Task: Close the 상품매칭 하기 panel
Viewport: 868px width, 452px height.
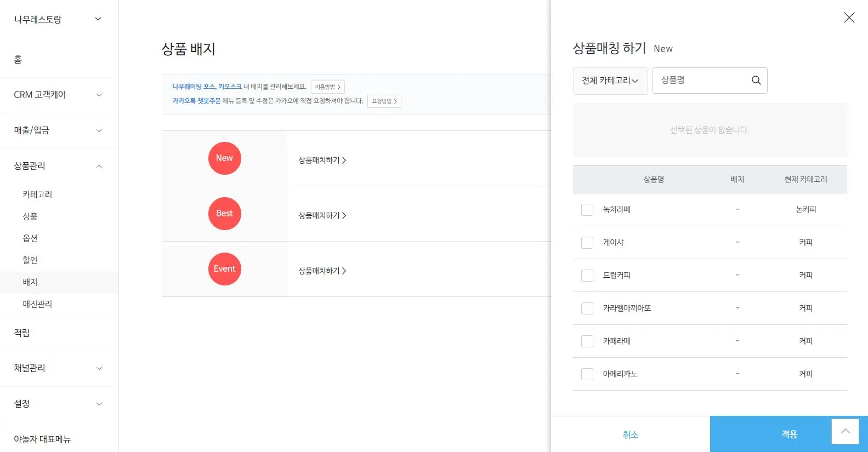Action: coord(849,18)
